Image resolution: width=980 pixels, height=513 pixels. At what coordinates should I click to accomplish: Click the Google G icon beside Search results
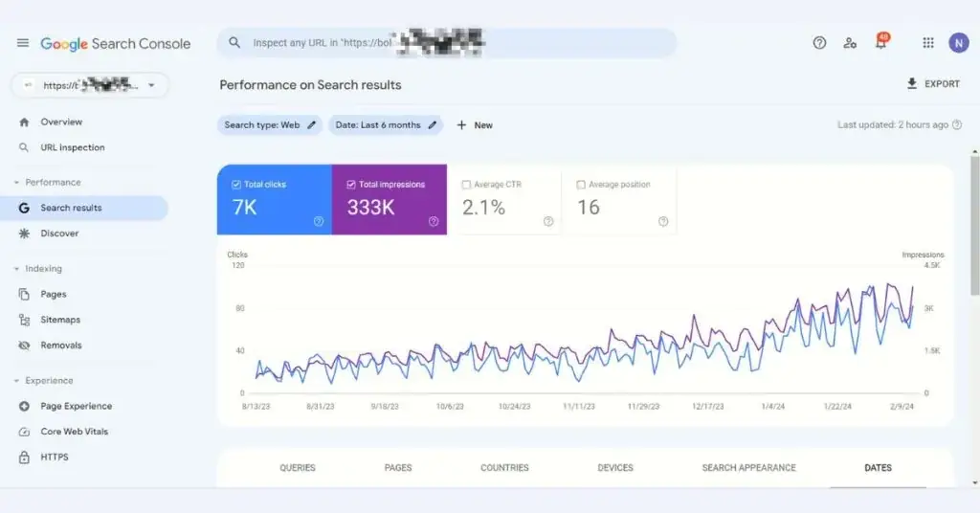click(24, 208)
